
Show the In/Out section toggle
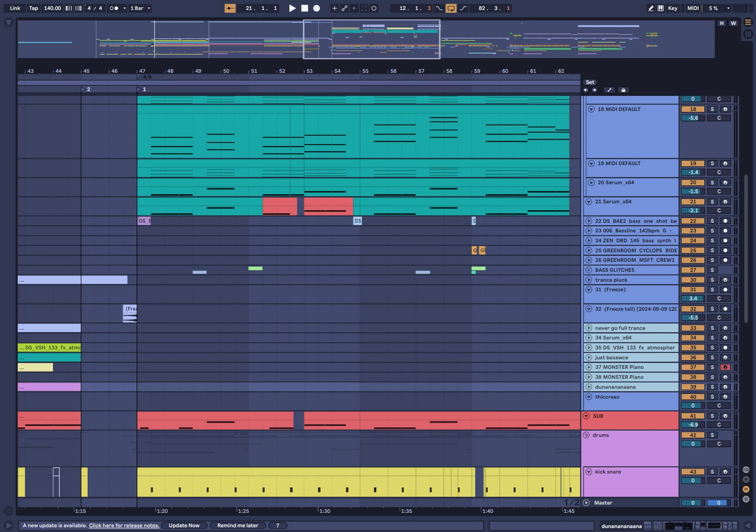tap(746, 470)
